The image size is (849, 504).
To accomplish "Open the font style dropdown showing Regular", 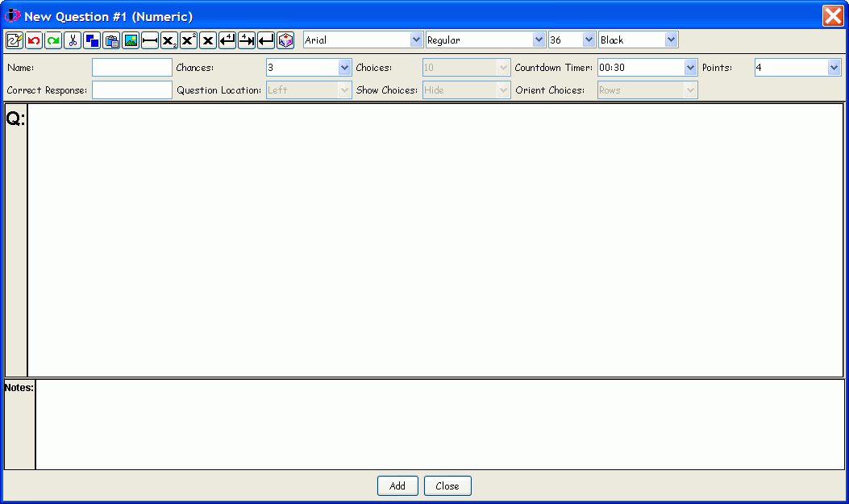I will click(x=538, y=39).
